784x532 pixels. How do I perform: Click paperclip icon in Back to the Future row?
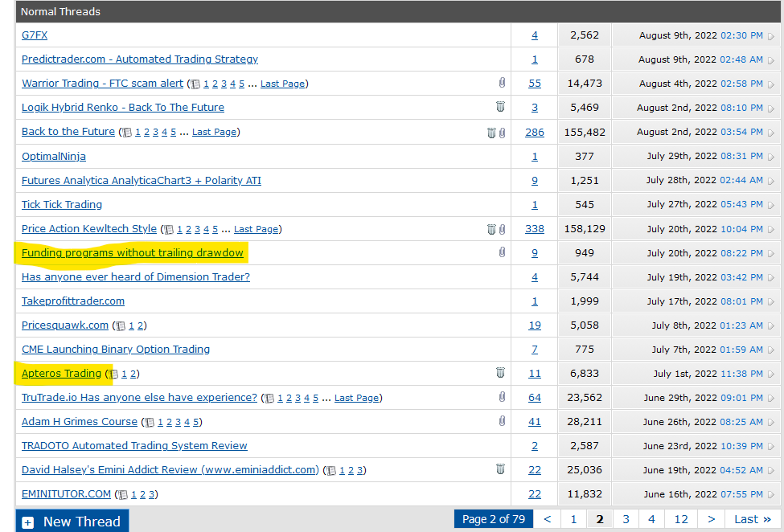pyautogui.click(x=502, y=133)
